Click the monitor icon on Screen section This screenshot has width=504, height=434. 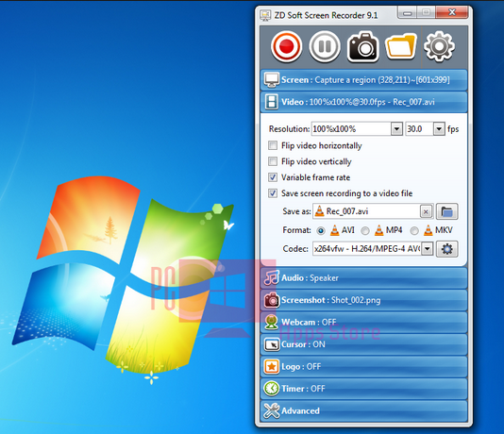(272, 80)
